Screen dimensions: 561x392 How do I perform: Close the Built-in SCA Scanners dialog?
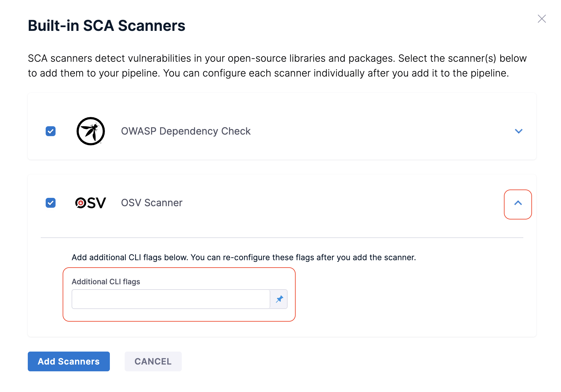pyautogui.click(x=542, y=19)
